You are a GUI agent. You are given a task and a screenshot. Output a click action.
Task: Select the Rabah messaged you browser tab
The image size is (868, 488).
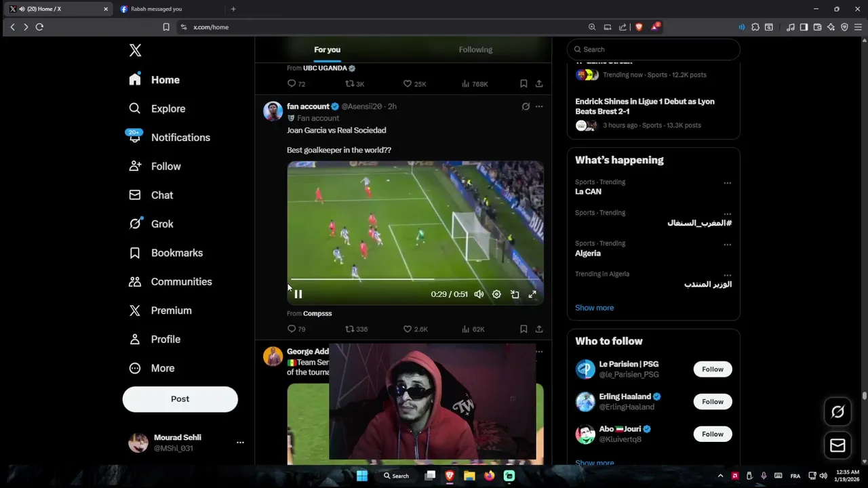(170, 9)
